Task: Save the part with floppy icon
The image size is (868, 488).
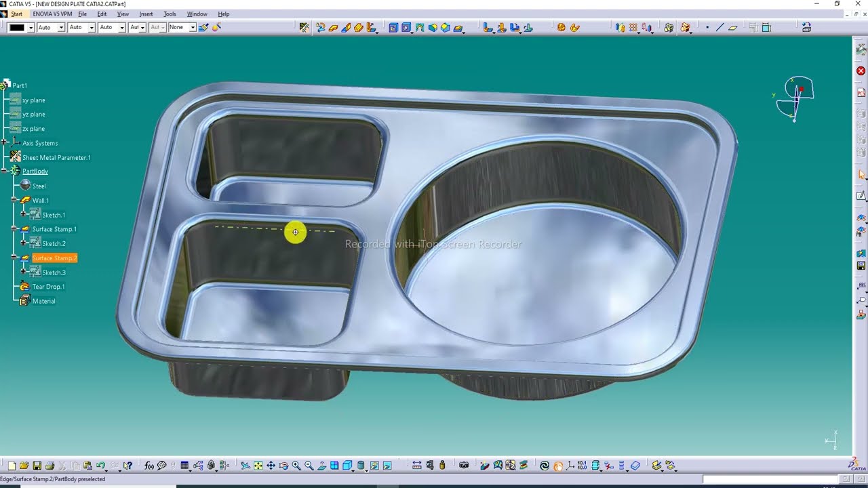Action: (37, 466)
